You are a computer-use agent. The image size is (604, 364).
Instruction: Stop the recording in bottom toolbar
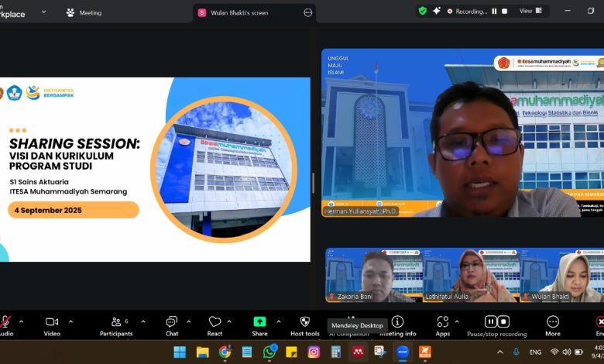503,321
